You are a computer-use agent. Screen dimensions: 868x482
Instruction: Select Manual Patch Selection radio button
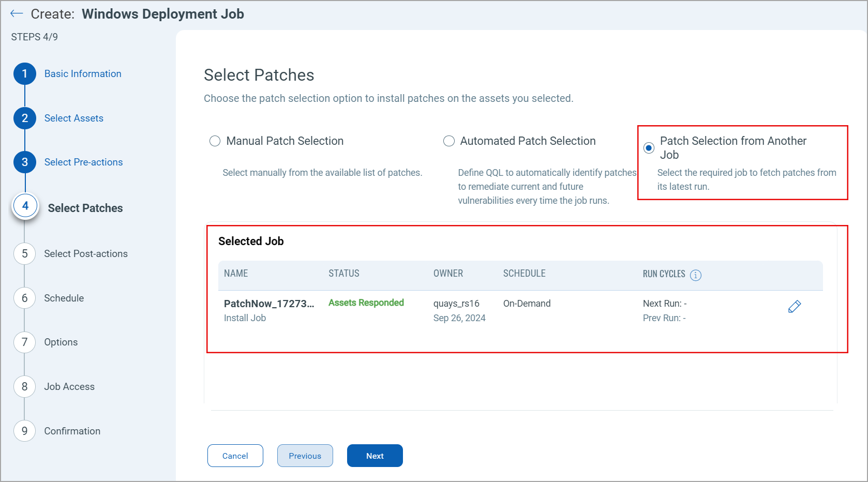(215, 141)
